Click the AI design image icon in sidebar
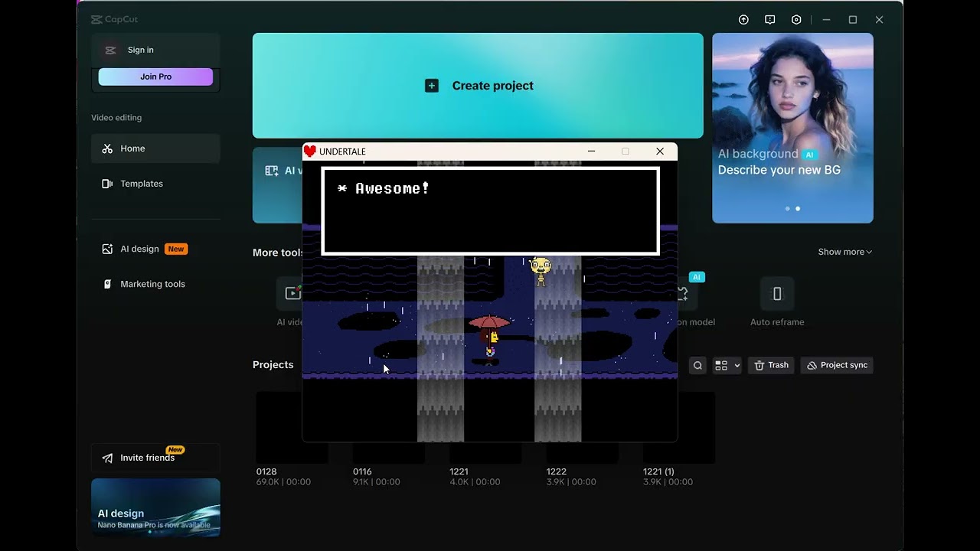 [107, 249]
